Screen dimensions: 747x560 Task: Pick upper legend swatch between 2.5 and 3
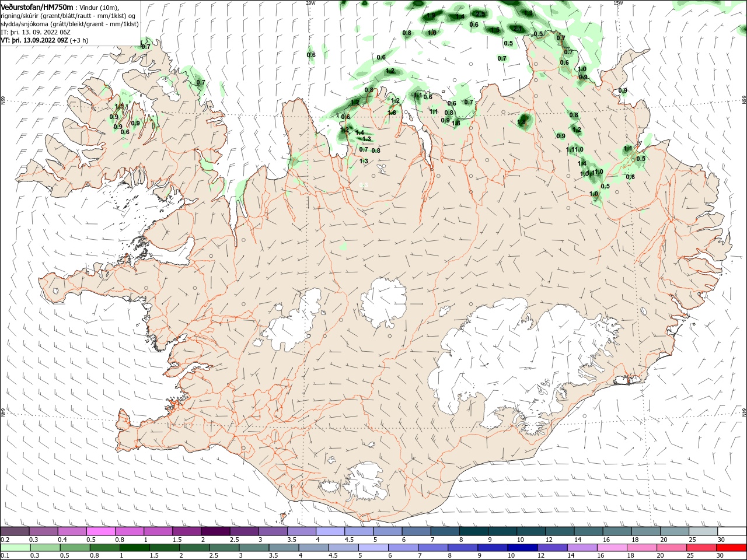(x=244, y=531)
